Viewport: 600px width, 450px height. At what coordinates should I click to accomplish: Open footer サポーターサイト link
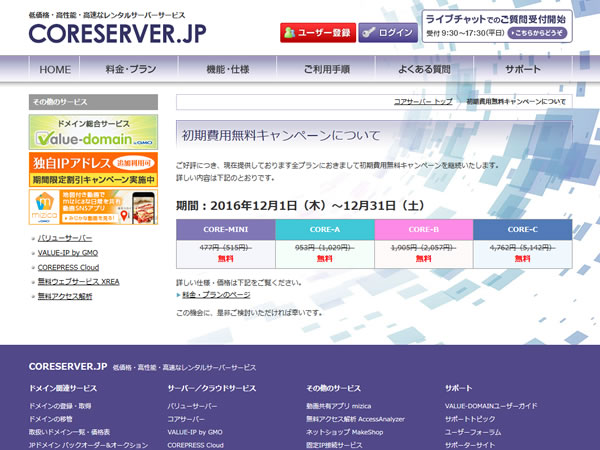point(470,445)
